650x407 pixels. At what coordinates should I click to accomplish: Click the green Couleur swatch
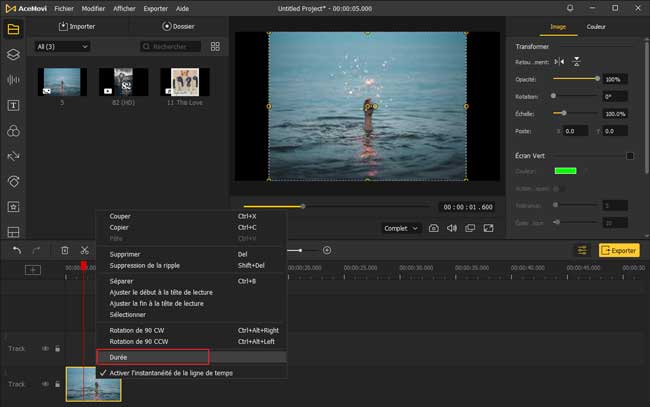pyautogui.click(x=565, y=171)
